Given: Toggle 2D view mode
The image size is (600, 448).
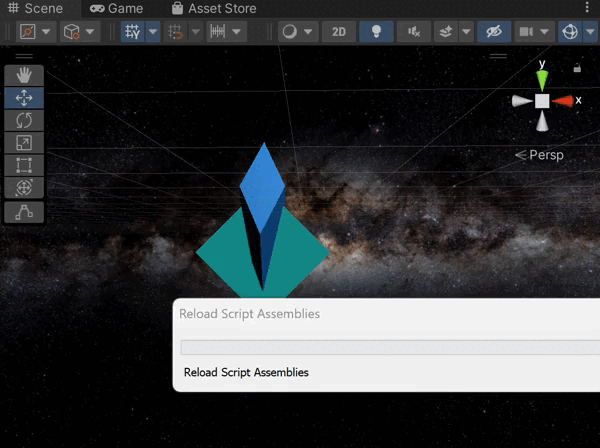Looking at the screenshot, I should tap(339, 31).
